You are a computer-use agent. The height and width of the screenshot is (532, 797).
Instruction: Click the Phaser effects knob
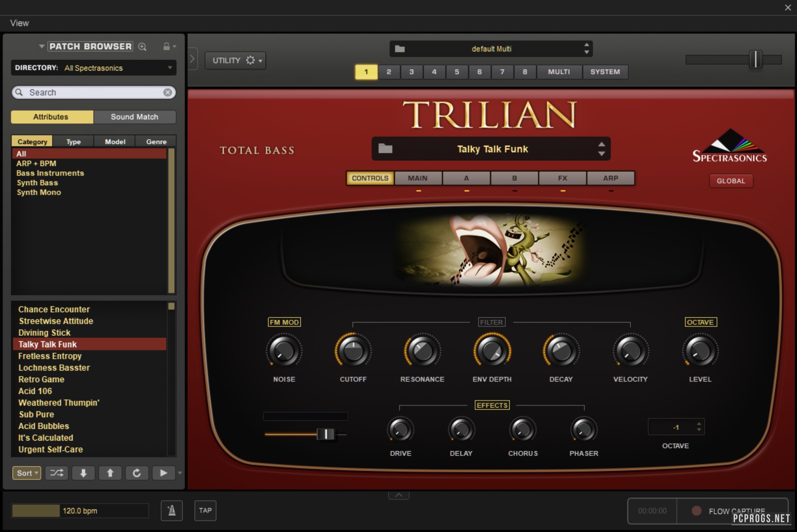click(x=584, y=430)
